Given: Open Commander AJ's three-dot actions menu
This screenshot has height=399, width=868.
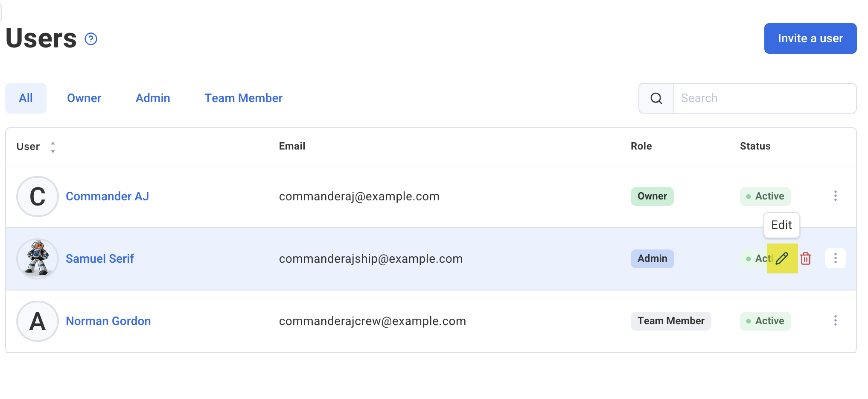Looking at the screenshot, I should pyautogui.click(x=836, y=196).
